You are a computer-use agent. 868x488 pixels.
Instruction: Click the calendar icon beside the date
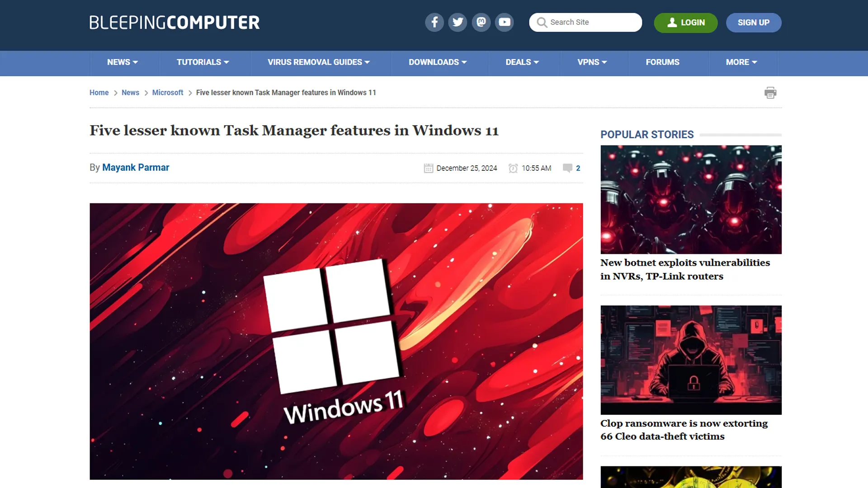click(x=429, y=168)
